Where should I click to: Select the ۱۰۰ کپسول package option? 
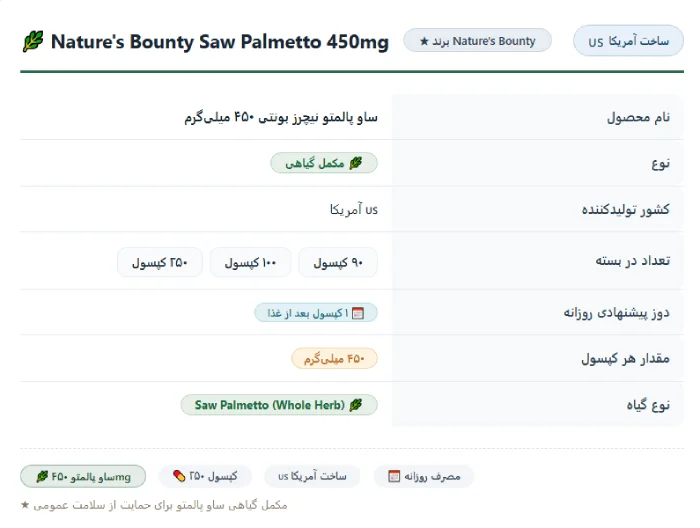(250, 262)
